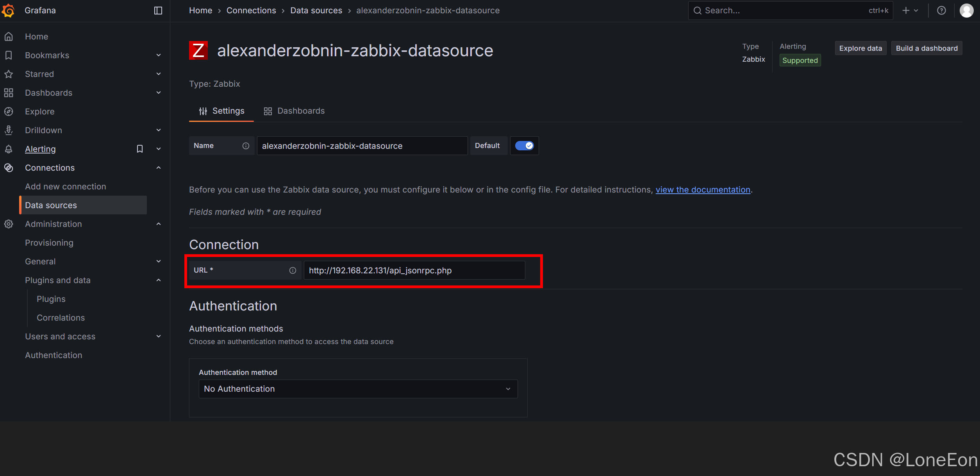This screenshot has height=476, width=980.
Task: Expand the Users and access chevron
Action: (x=159, y=336)
